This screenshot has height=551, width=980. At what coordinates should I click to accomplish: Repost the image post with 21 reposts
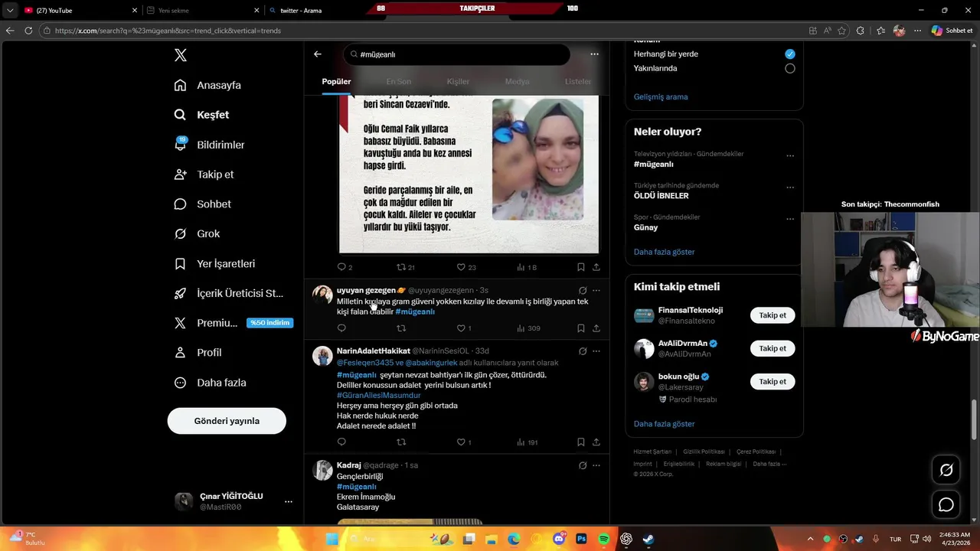pyautogui.click(x=406, y=267)
